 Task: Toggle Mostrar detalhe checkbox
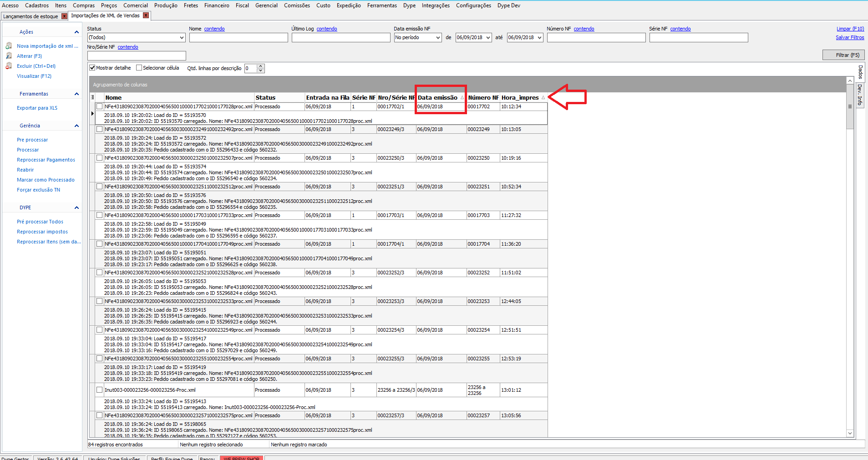coord(92,68)
